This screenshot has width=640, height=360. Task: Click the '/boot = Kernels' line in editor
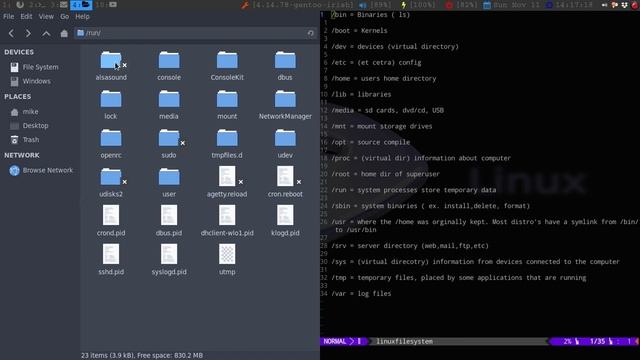tap(359, 31)
